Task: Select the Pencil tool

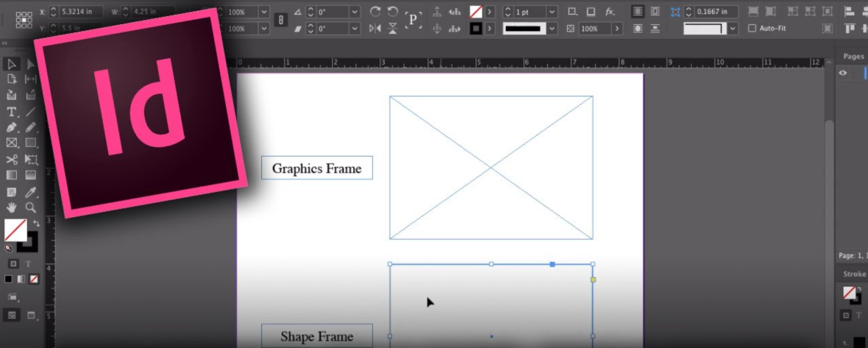Action: pyautogui.click(x=30, y=127)
